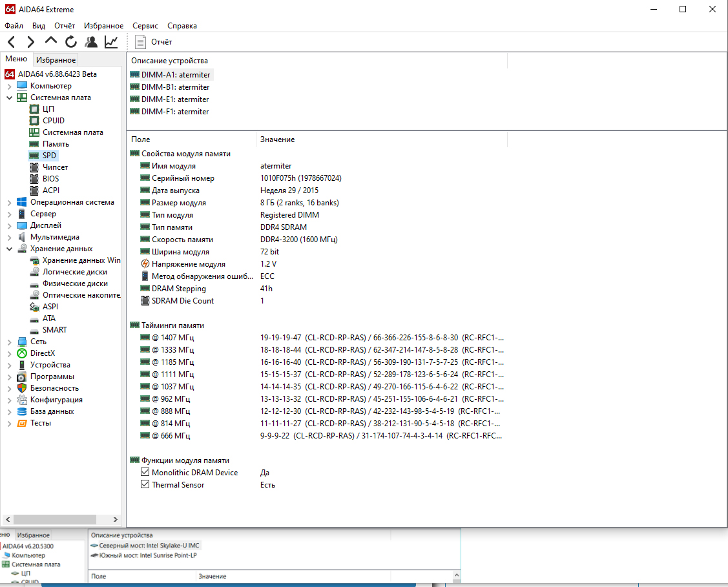This screenshot has width=728, height=587.
Task: Open Логические диски item
Action: (75, 272)
